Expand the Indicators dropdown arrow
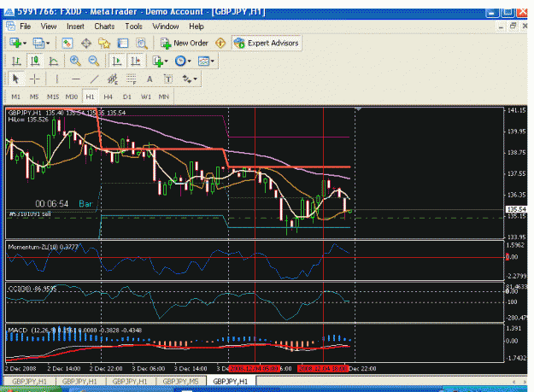 click(167, 61)
